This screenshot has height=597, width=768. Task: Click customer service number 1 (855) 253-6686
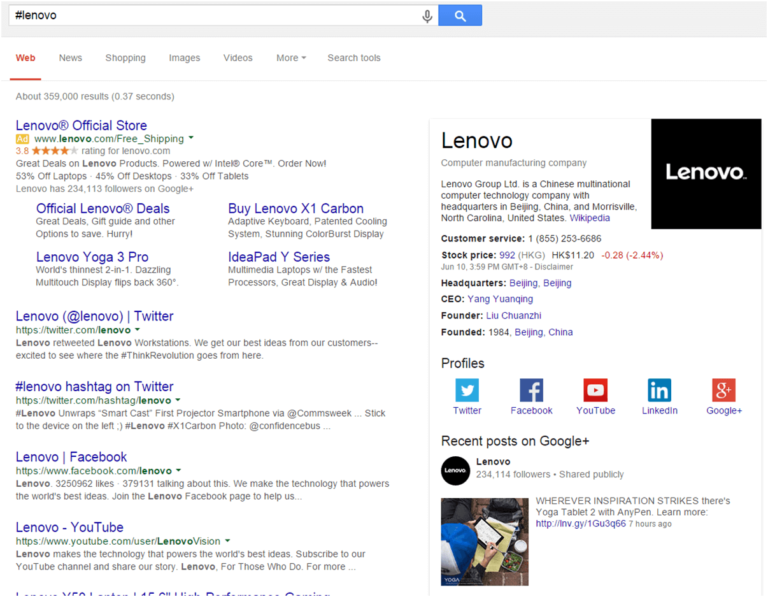565,239
